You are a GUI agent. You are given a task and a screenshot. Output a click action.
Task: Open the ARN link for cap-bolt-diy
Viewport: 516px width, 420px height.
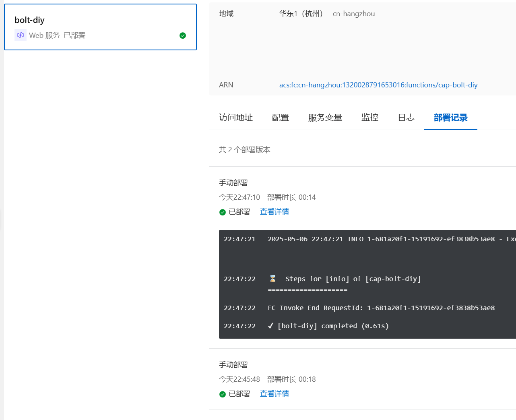pyautogui.click(x=378, y=85)
